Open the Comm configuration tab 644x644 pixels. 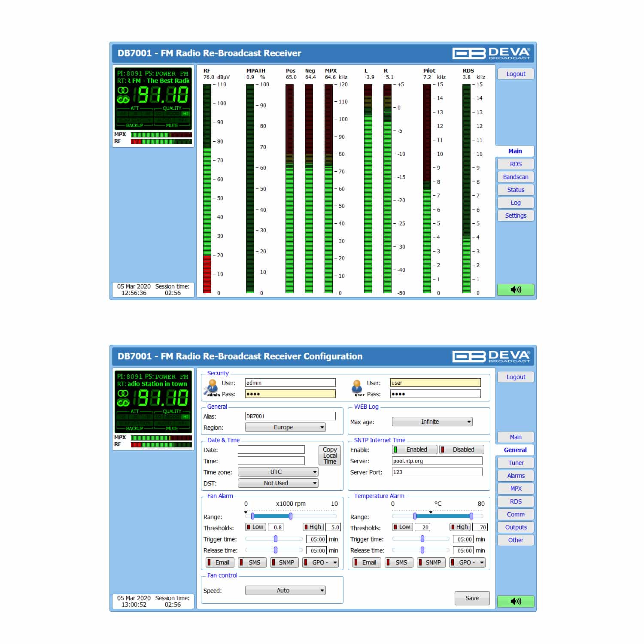click(x=516, y=514)
